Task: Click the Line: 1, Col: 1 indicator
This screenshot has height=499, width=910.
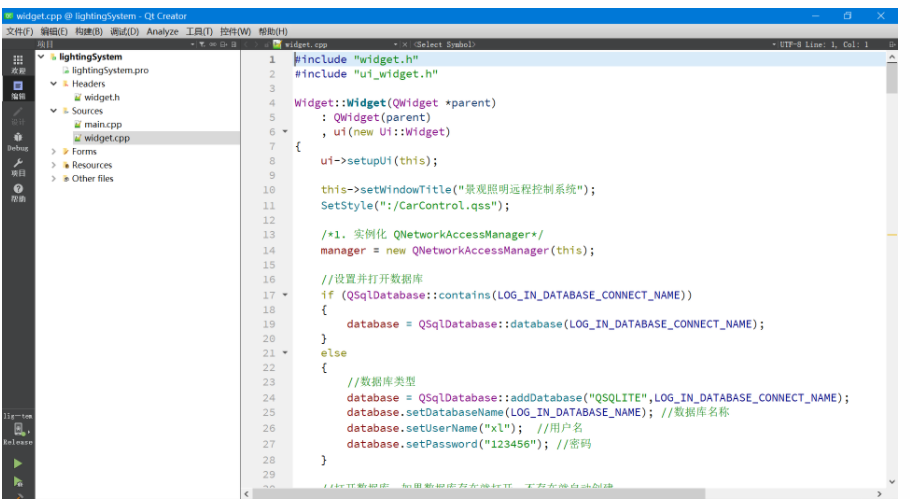Action: coord(837,44)
